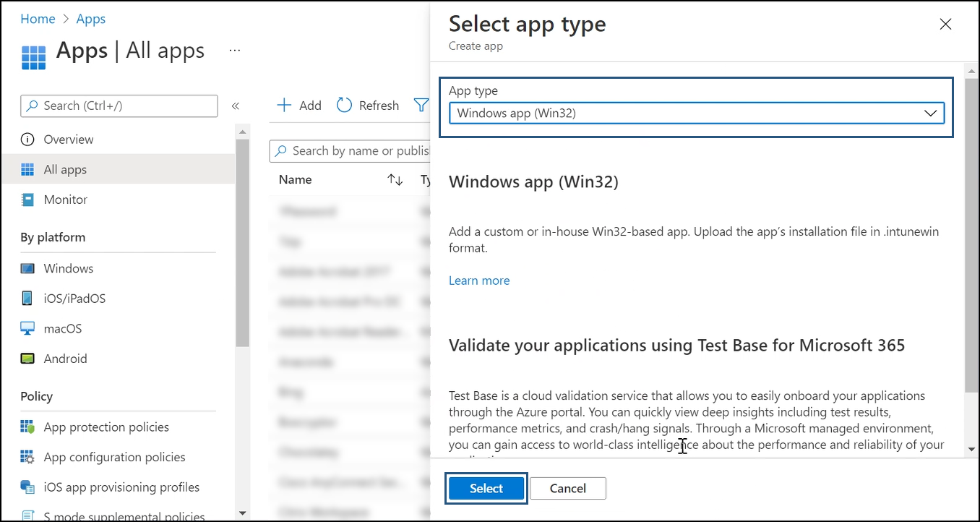Click the sidebar scrollbar down arrow

(x=243, y=513)
